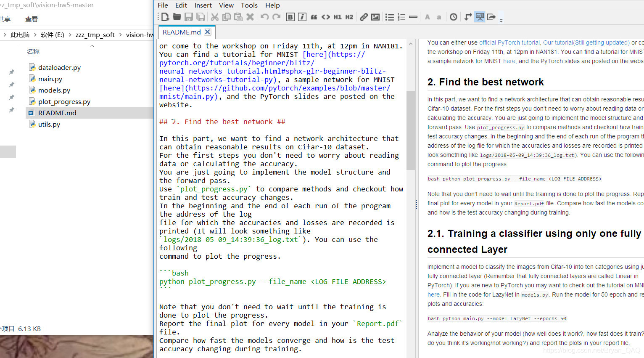This screenshot has width=644, height=358.
Task: Create a new file via toolbar
Action: [x=165, y=17]
